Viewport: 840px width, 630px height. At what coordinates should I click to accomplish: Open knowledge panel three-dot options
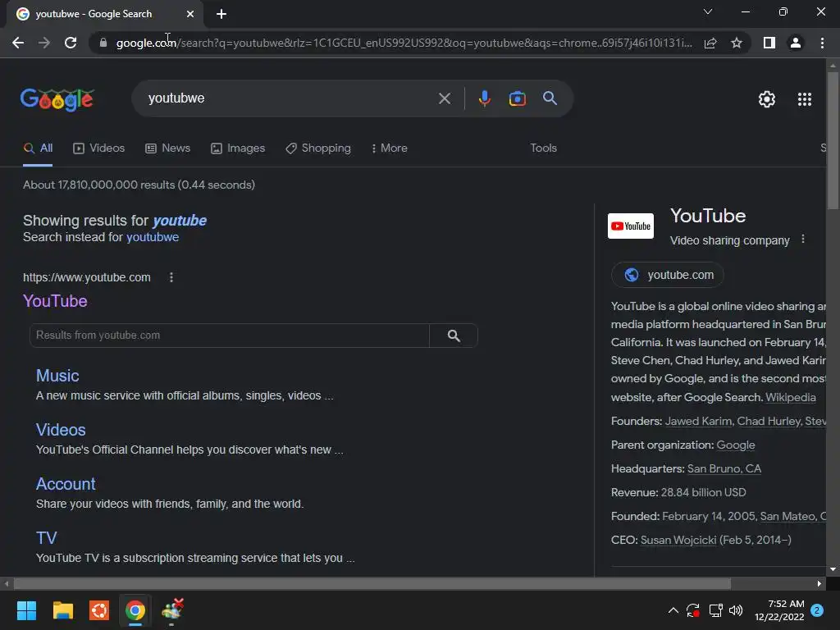point(802,240)
